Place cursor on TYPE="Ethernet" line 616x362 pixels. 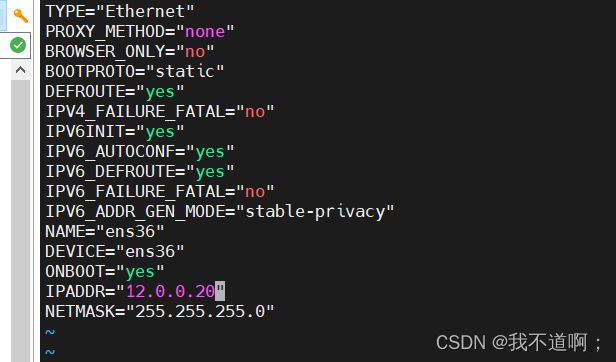pos(120,11)
